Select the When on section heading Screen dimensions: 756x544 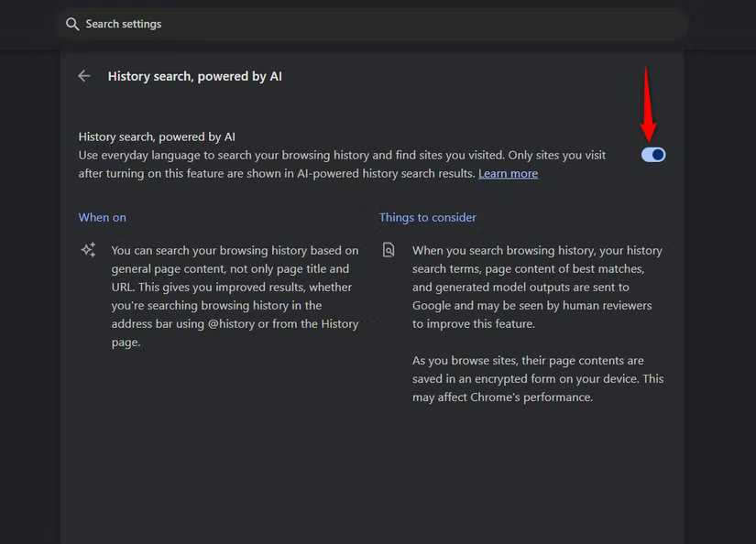103,217
